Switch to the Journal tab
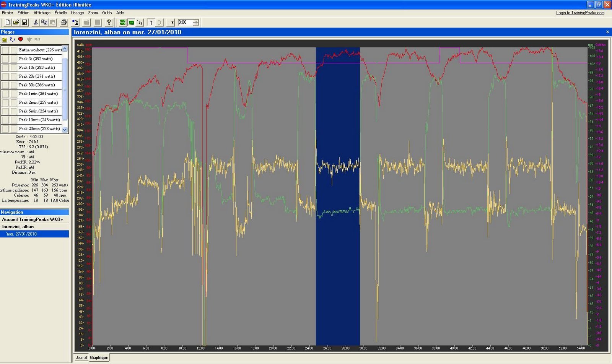Screen dimensions: 612x364 (81, 357)
